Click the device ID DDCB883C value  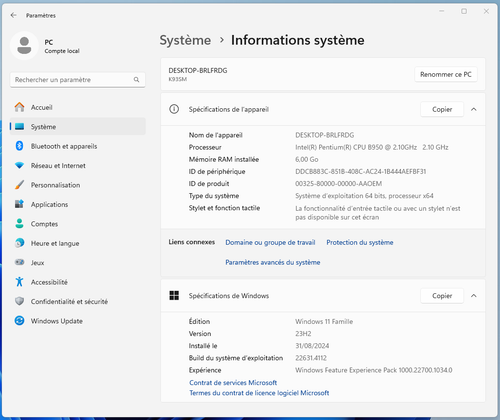361,171
